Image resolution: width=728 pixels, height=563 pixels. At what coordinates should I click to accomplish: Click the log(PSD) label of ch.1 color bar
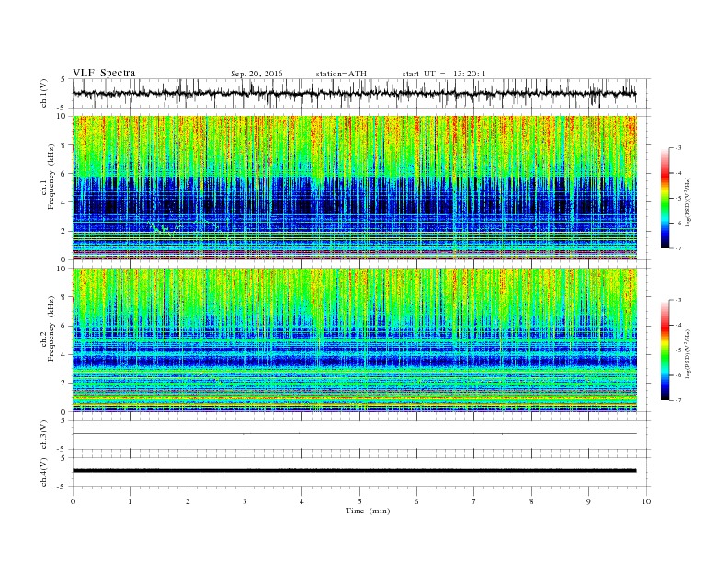[x=688, y=201]
